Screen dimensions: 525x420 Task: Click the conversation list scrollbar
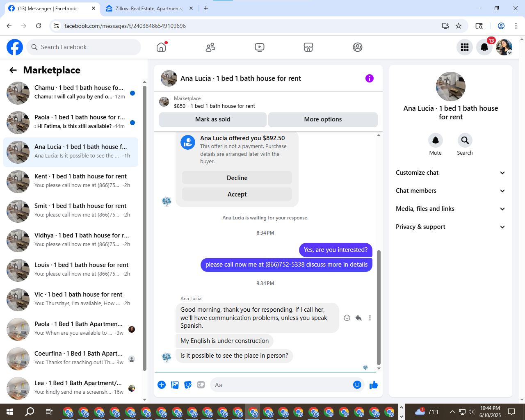pyautogui.click(x=144, y=228)
